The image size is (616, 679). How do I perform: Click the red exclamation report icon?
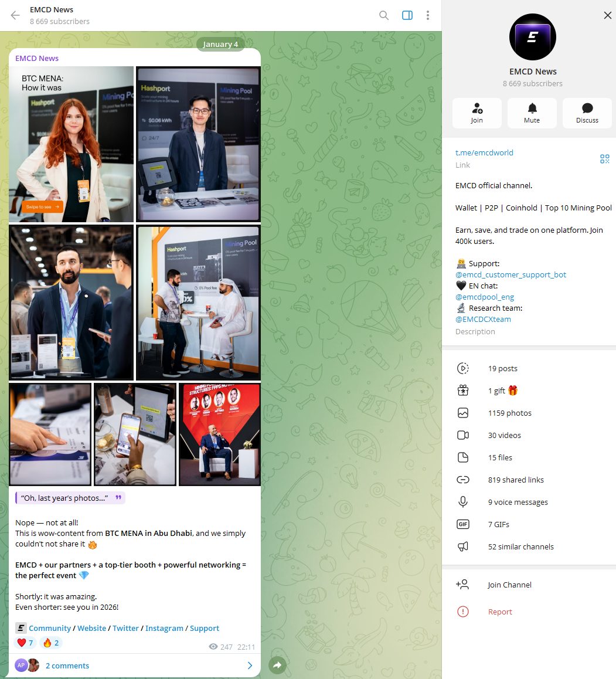[463, 612]
